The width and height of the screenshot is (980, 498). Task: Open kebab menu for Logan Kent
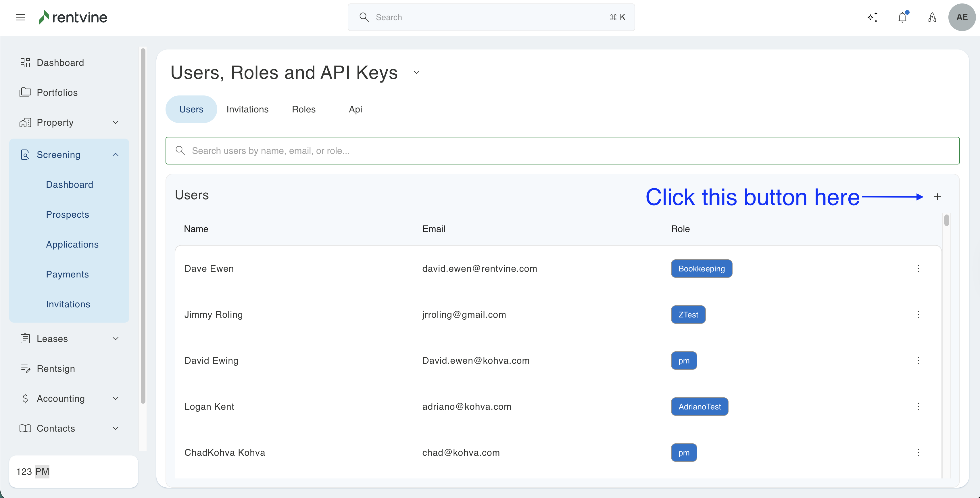click(918, 407)
